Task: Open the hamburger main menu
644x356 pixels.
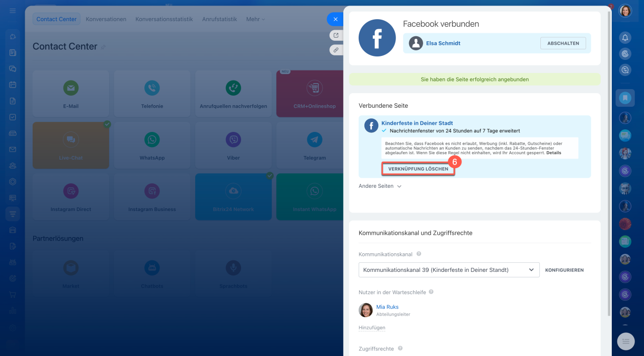Action: pos(13,11)
